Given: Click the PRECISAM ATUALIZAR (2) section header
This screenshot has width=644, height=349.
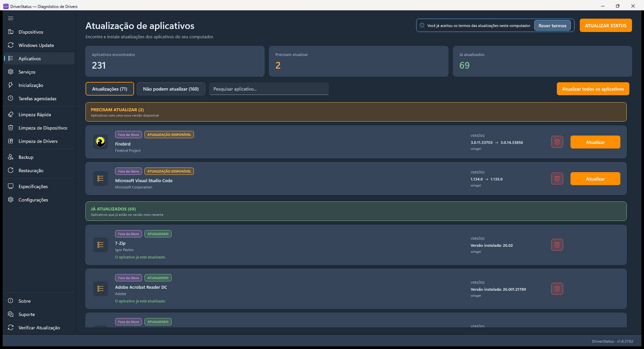Looking at the screenshot, I should (x=356, y=112).
